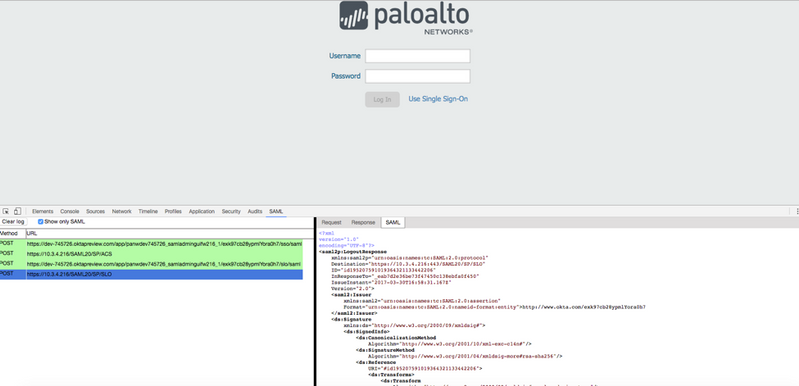
Task: Click the Version="2.0" attribute line
Action: click(353, 289)
